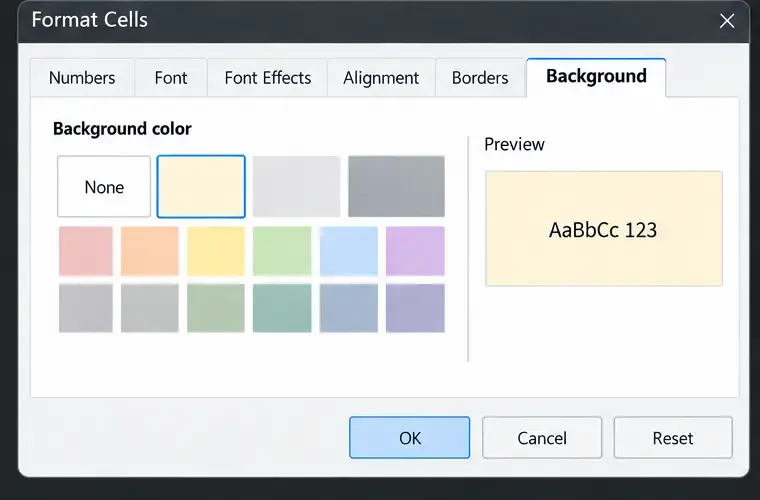
Task: Switch to the Numbers tab
Action: click(x=82, y=78)
